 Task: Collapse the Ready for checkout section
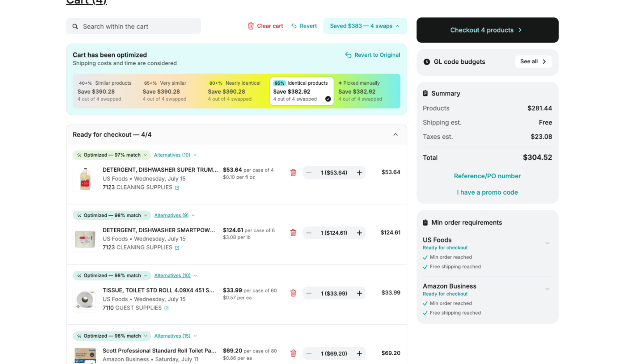(395, 134)
